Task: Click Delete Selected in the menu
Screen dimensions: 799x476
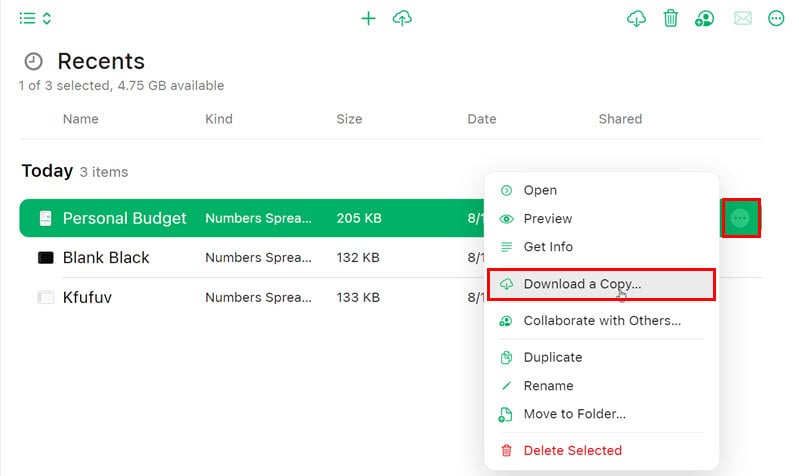Action: point(572,450)
